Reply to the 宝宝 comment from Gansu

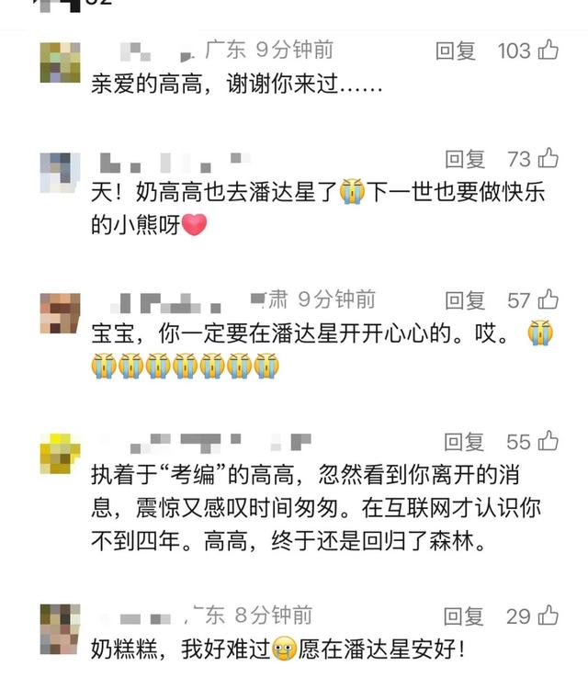465,300
